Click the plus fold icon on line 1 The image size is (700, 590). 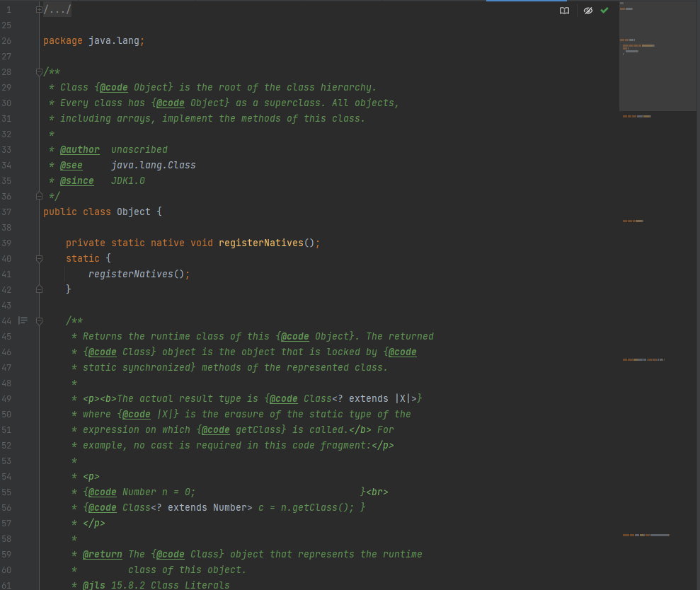coord(39,9)
